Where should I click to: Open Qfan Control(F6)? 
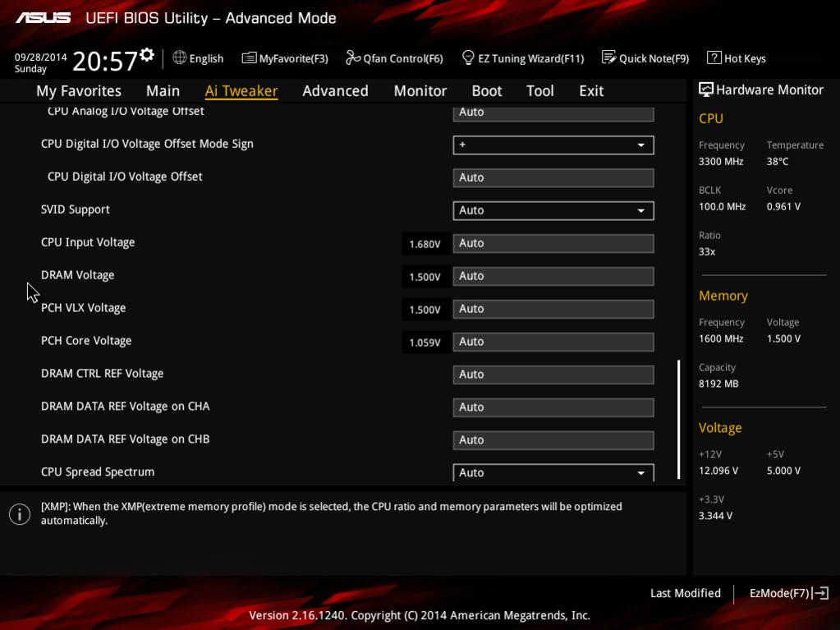point(394,58)
